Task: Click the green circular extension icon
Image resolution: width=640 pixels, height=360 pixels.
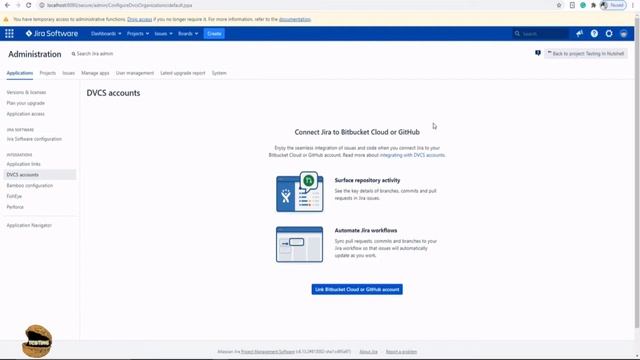Action: tap(583, 5)
